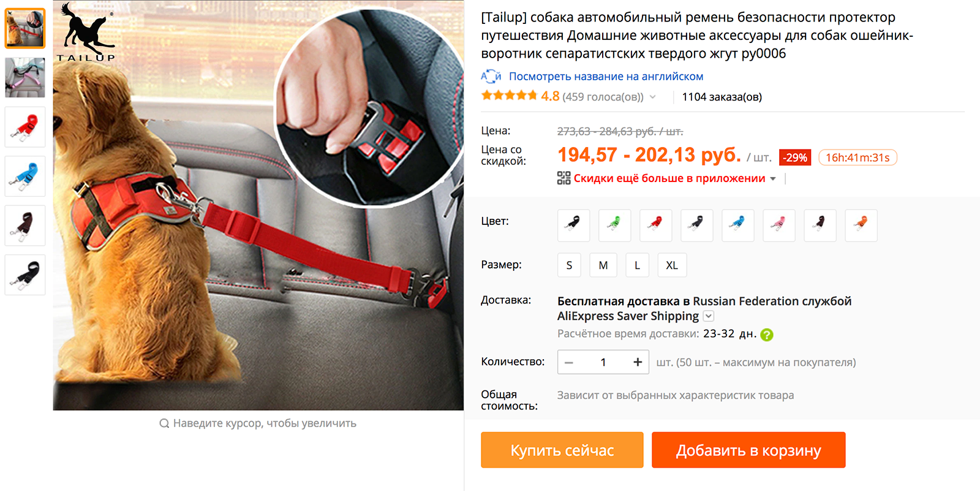Viewport: 980px width, 491px height.
Task: Open the AliExpress Saver Shipping options dropdown
Action: (709, 316)
